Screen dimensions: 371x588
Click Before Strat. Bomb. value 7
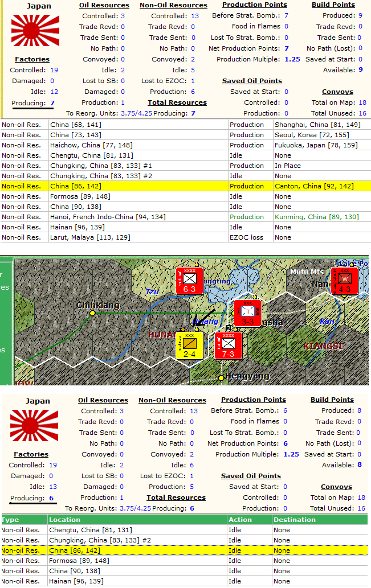coord(287,15)
